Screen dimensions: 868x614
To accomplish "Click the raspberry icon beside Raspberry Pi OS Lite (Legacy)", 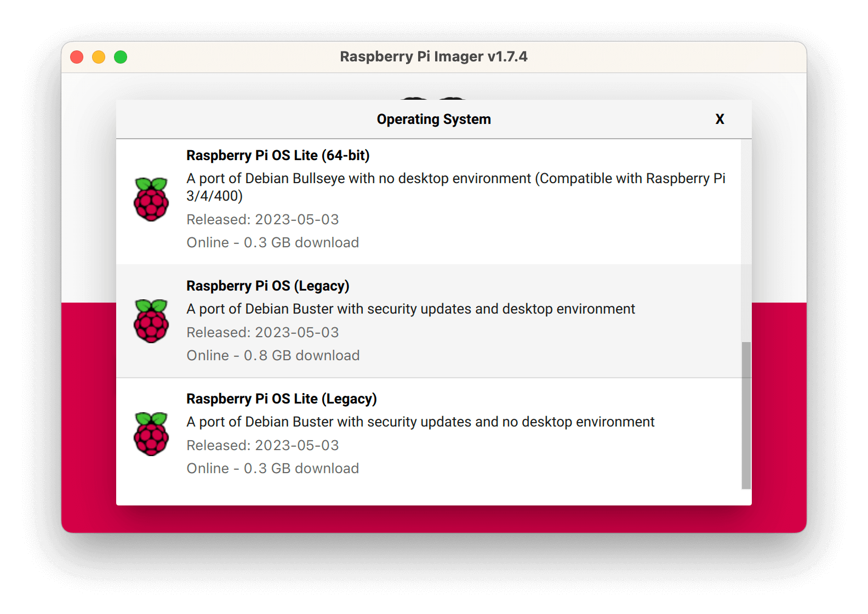I will point(151,434).
